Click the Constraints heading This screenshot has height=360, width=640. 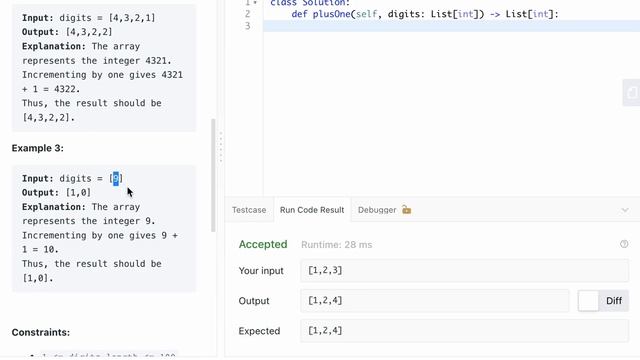pos(41,332)
